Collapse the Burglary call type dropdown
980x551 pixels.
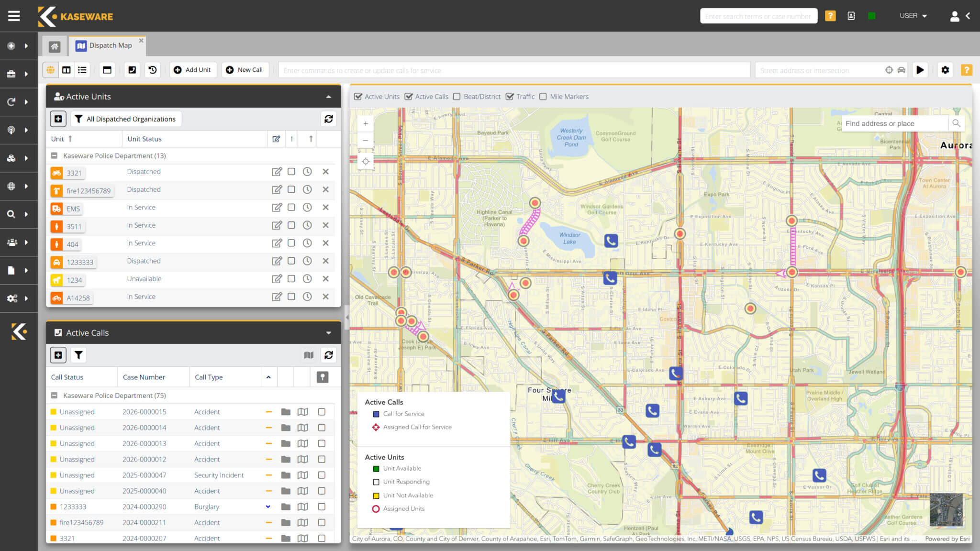pos(267,507)
